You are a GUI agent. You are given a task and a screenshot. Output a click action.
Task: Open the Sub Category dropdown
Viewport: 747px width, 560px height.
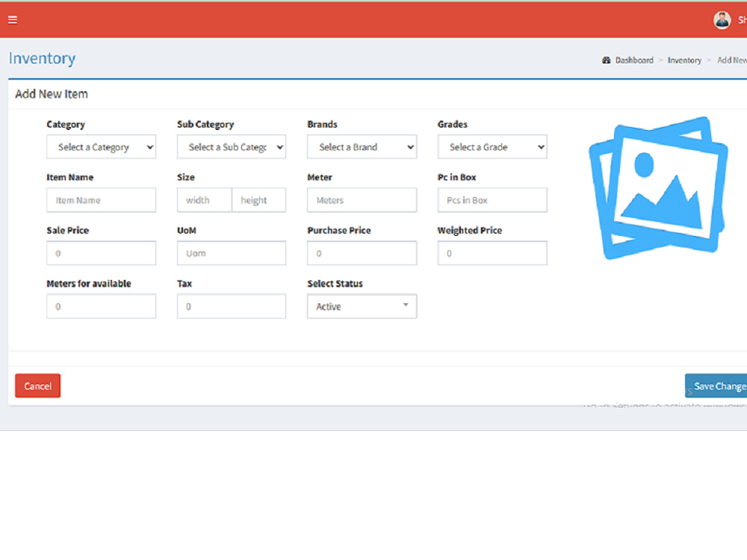232,147
